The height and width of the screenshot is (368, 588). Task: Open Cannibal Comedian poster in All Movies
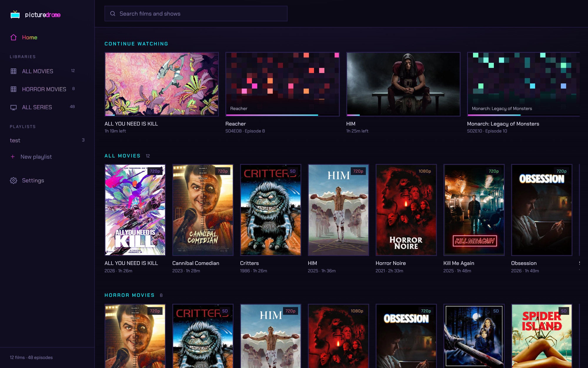pos(203,210)
